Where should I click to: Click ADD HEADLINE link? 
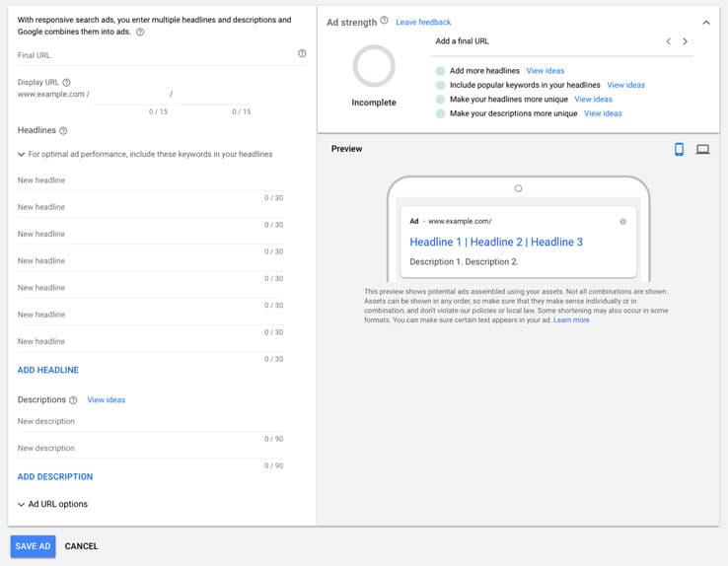click(x=48, y=370)
